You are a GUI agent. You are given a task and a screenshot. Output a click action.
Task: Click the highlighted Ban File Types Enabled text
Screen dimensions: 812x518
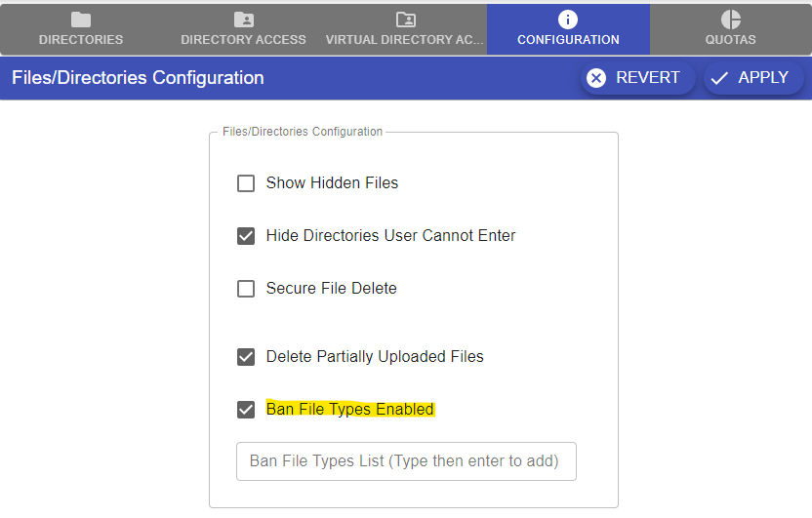[x=349, y=410]
